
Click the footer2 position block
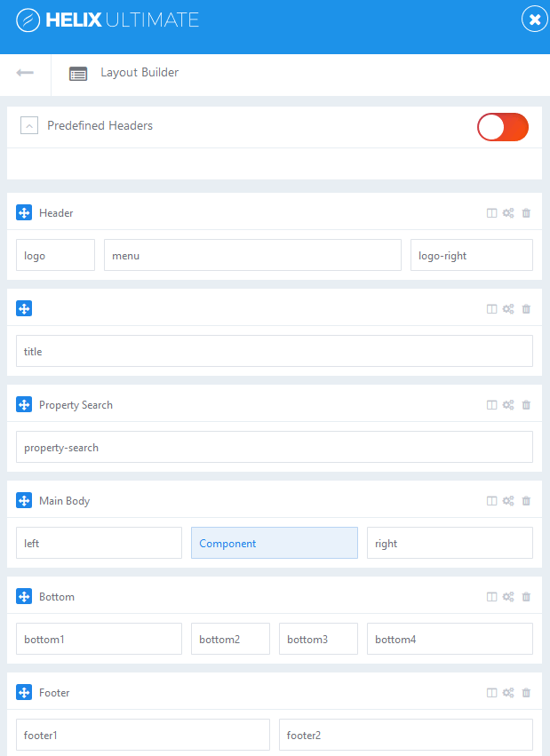[x=405, y=735]
